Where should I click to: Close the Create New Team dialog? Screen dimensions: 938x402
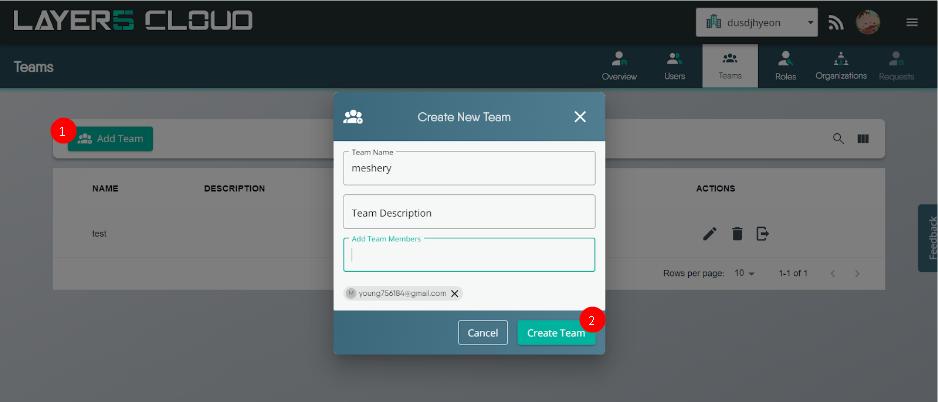click(x=580, y=117)
